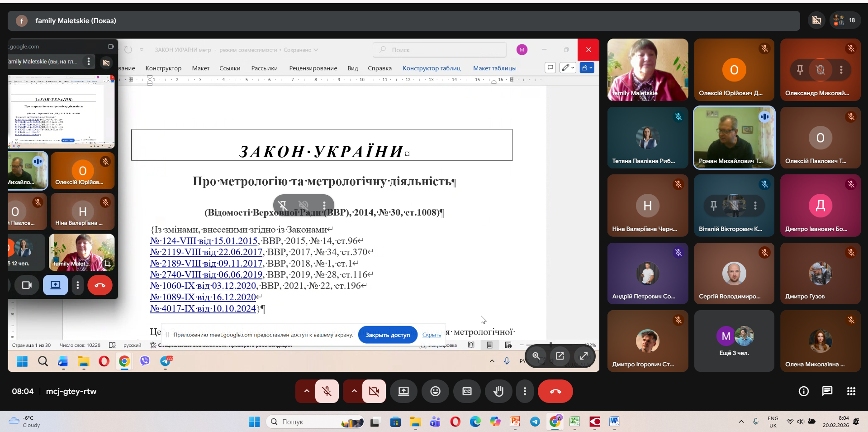Unmute the microphone in the call bar
Viewport: 868px width, 432px height.
(327, 391)
